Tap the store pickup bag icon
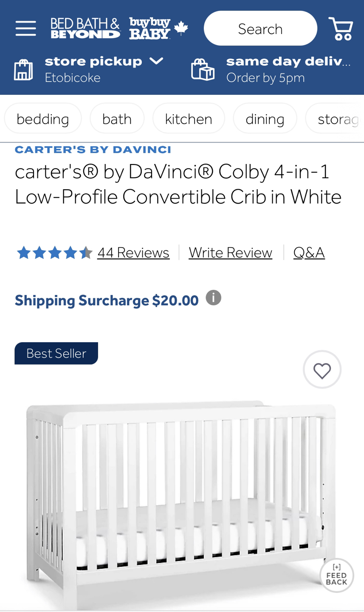This screenshot has width=364, height=612. 23,70
